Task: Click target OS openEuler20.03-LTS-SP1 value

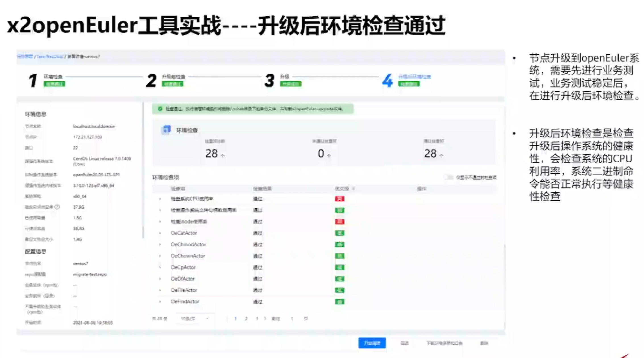Action: coord(96,174)
